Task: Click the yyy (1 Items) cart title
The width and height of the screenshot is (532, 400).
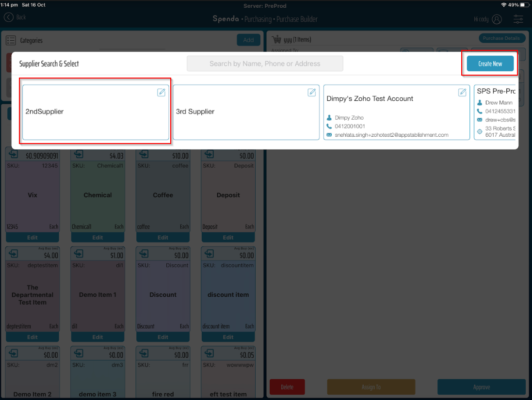Action: [x=297, y=40]
